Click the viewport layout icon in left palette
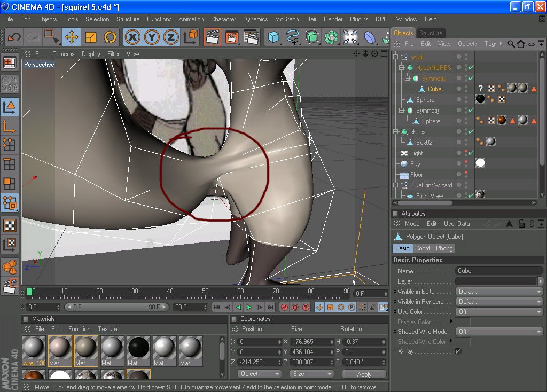 pyautogui.click(x=10, y=63)
